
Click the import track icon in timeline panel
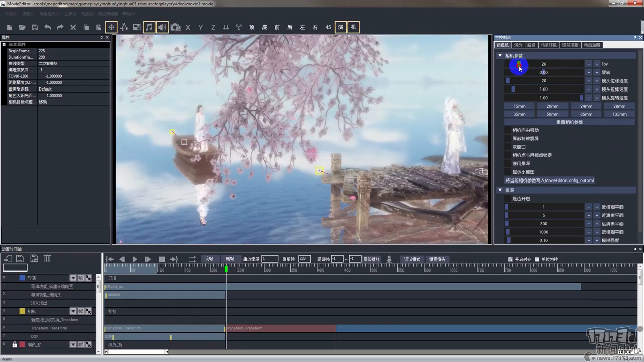pyautogui.click(x=8, y=259)
